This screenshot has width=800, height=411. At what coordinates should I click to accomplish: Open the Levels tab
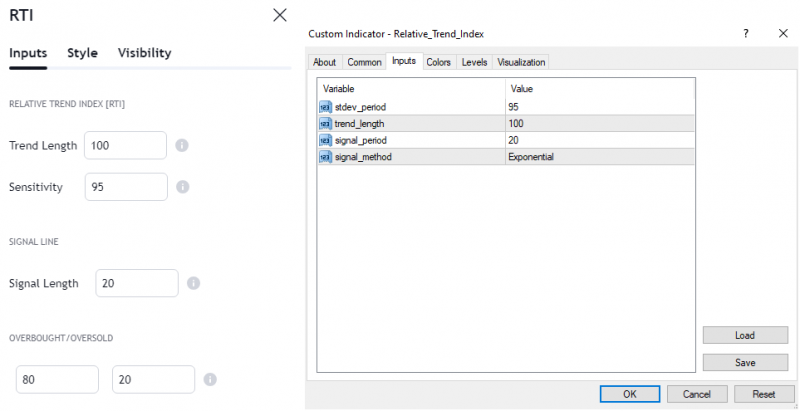[474, 62]
